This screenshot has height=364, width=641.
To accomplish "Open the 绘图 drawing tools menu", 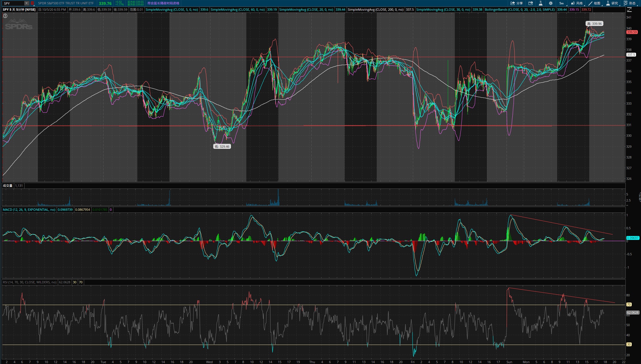I will click(x=595, y=3).
